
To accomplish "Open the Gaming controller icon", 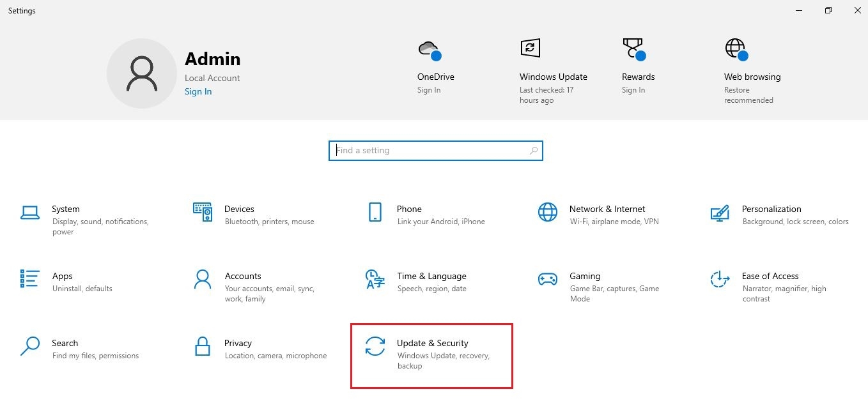I will coord(548,279).
